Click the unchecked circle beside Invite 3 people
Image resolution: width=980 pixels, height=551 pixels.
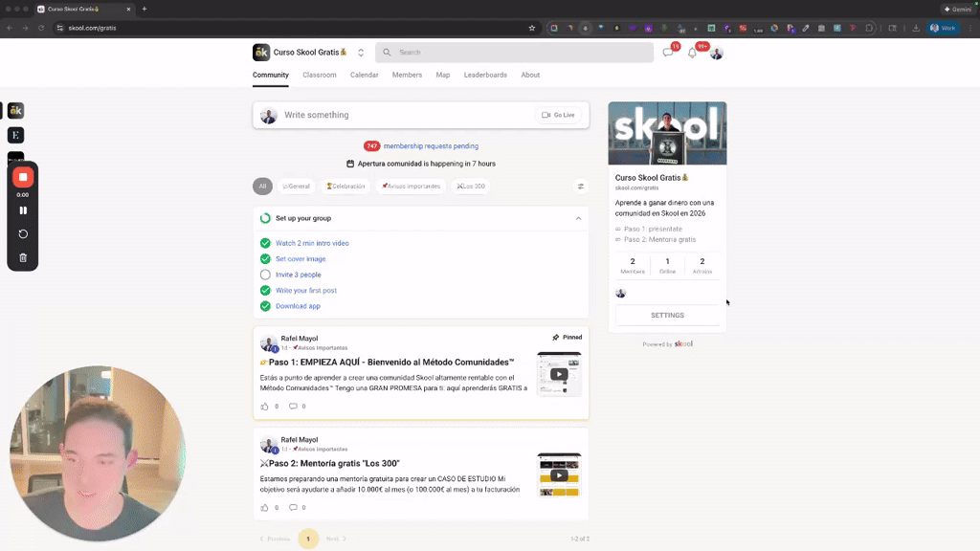(265, 275)
